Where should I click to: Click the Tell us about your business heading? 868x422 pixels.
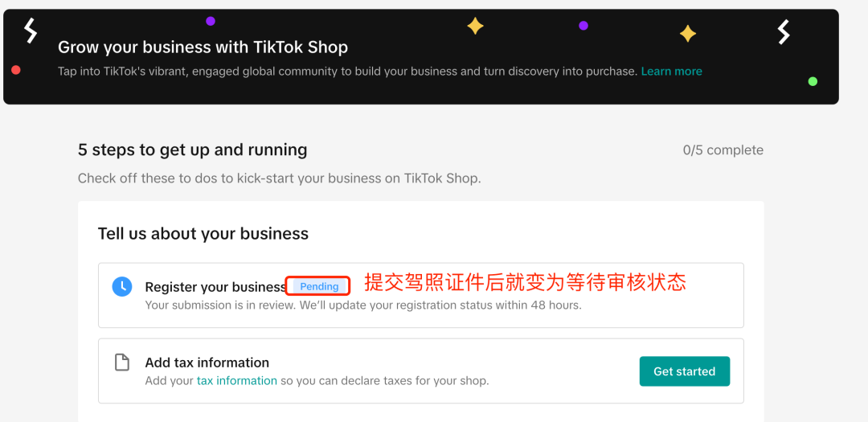[x=203, y=234]
